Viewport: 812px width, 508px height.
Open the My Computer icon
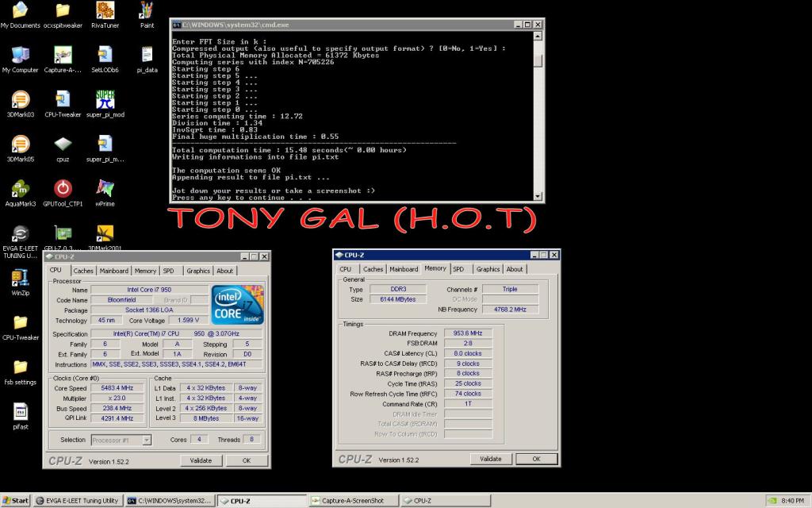[20, 60]
